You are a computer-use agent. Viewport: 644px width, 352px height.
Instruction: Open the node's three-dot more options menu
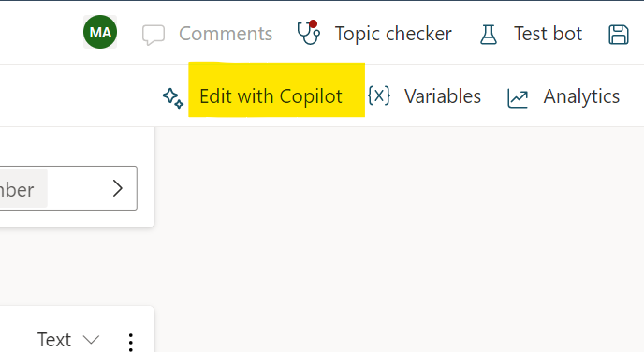point(131,343)
